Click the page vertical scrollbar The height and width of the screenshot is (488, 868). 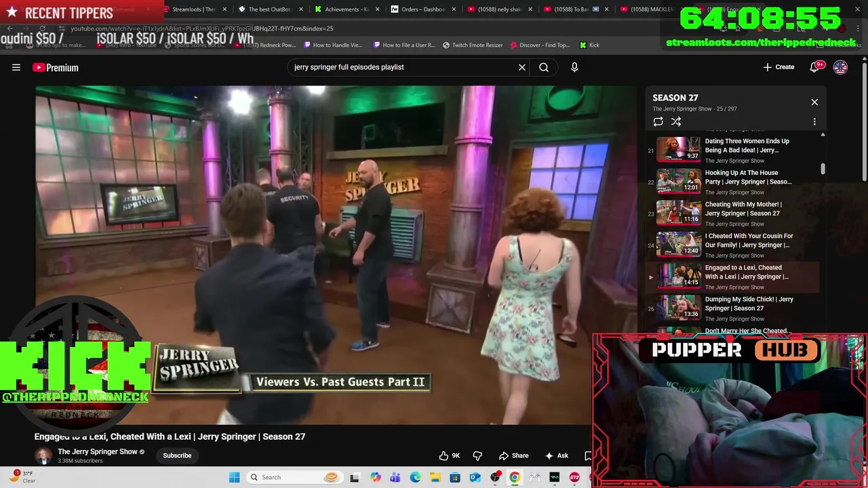(x=864, y=122)
